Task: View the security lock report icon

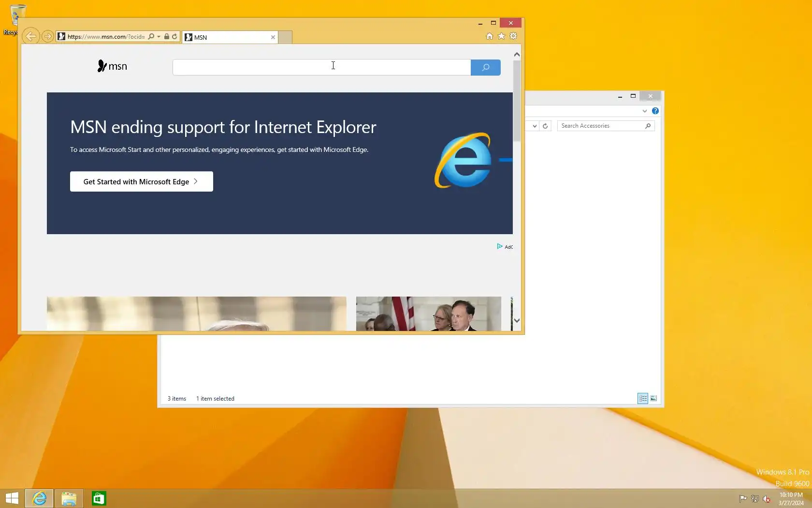Action: pos(167,36)
